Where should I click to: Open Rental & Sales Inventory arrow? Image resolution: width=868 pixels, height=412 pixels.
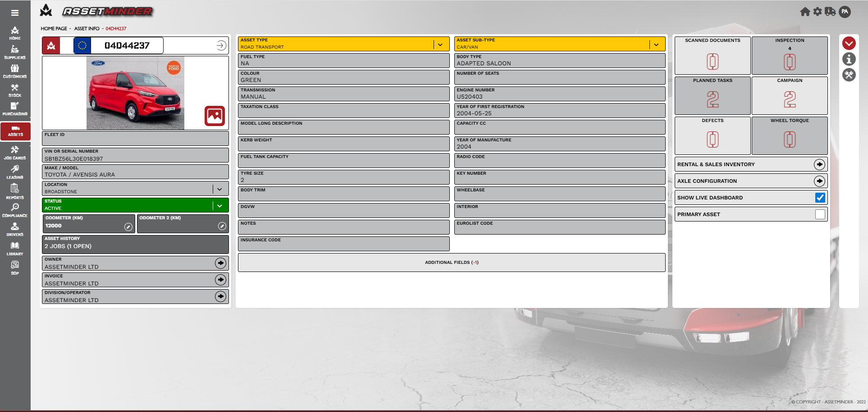click(819, 164)
